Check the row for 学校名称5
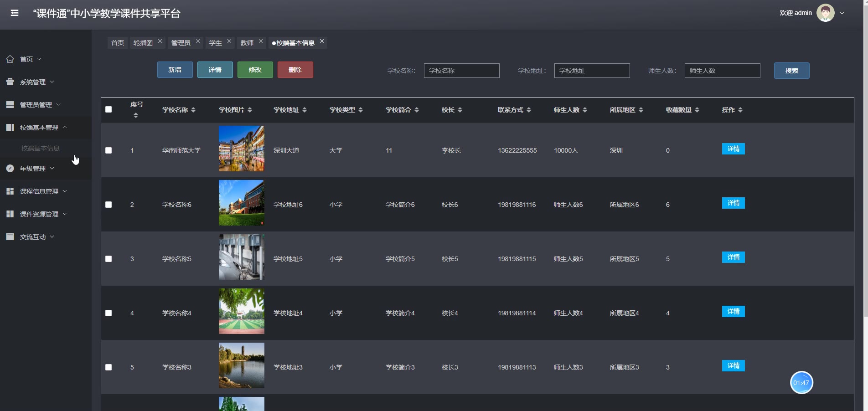The height and width of the screenshot is (411, 868). point(108,259)
